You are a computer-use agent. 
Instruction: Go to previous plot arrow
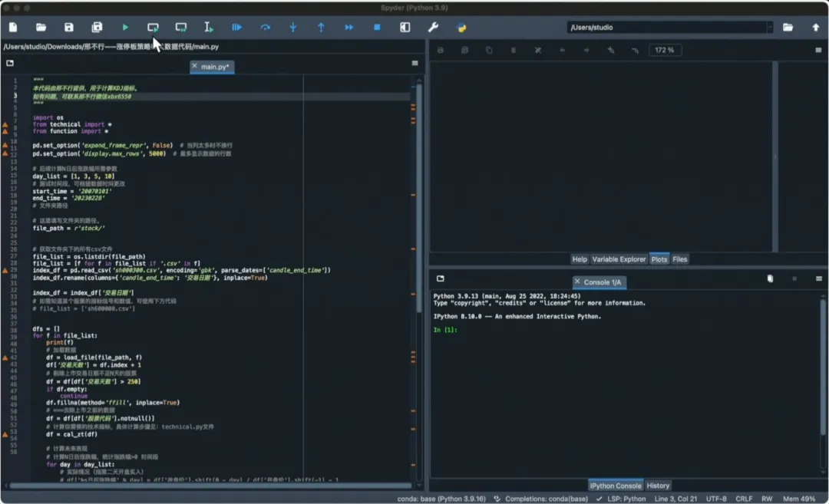click(562, 50)
